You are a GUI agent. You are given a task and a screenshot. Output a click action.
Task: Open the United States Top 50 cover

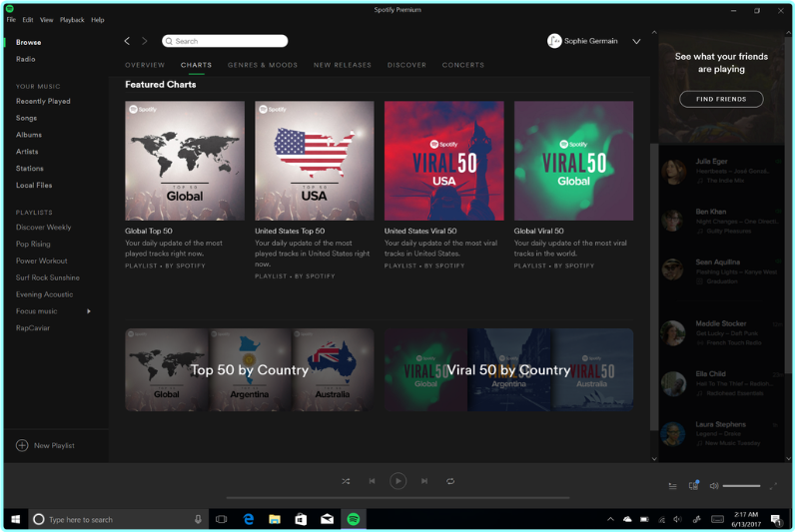click(x=315, y=161)
